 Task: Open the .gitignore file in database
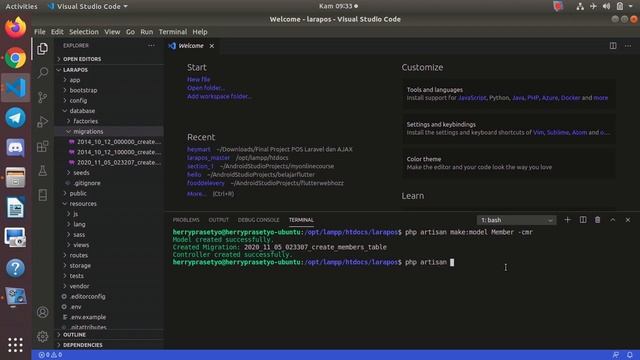[x=110, y=183]
